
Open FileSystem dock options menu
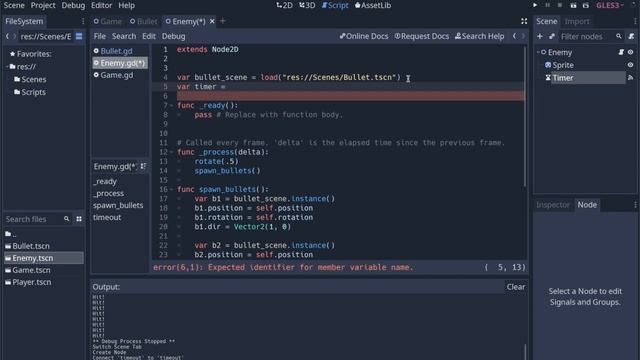(x=83, y=21)
